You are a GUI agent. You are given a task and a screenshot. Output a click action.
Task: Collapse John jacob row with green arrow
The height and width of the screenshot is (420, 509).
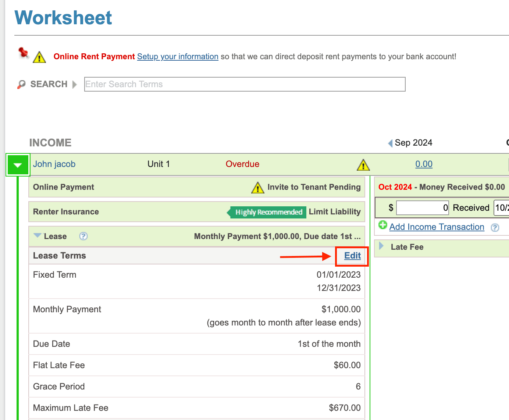[18, 165]
